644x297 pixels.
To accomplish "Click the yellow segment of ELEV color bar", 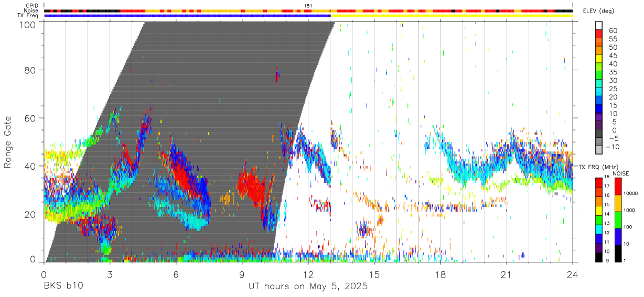I will point(599,59).
